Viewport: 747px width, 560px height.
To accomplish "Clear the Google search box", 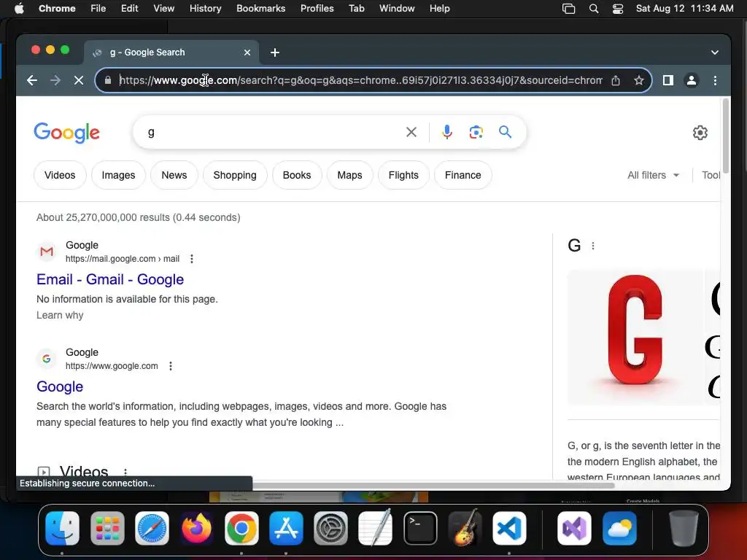I will 411,132.
